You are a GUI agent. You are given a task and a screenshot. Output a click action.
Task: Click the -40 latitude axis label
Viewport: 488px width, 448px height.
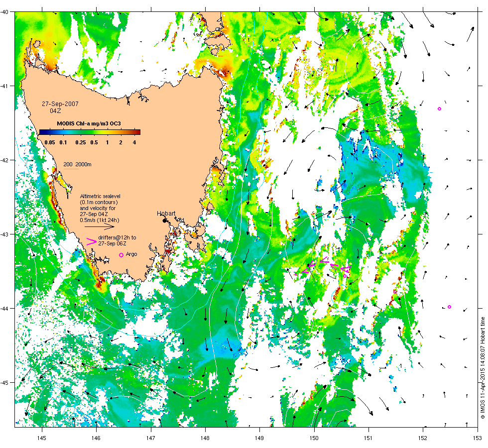(5, 12)
